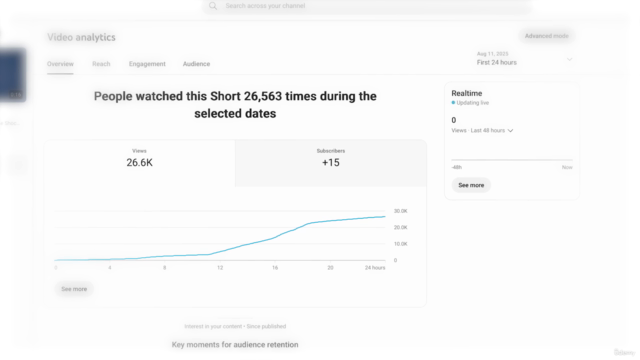Open the Engagement tab

(147, 64)
